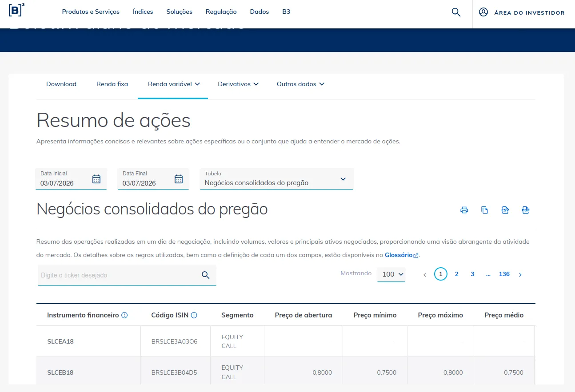The image size is (575, 392).
Task: Show info for Instrumento financeiro column
Action: (124, 315)
